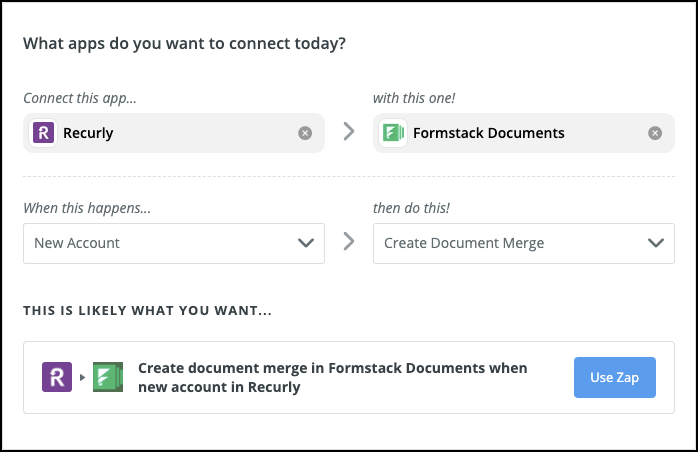The image size is (698, 452).
Task: Click the arrow between the two connected apps
Action: (x=349, y=132)
